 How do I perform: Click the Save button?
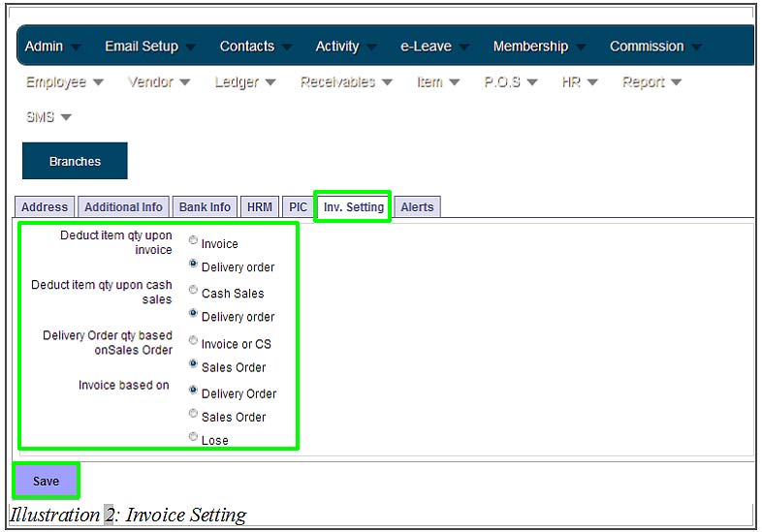click(x=46, y=481)
